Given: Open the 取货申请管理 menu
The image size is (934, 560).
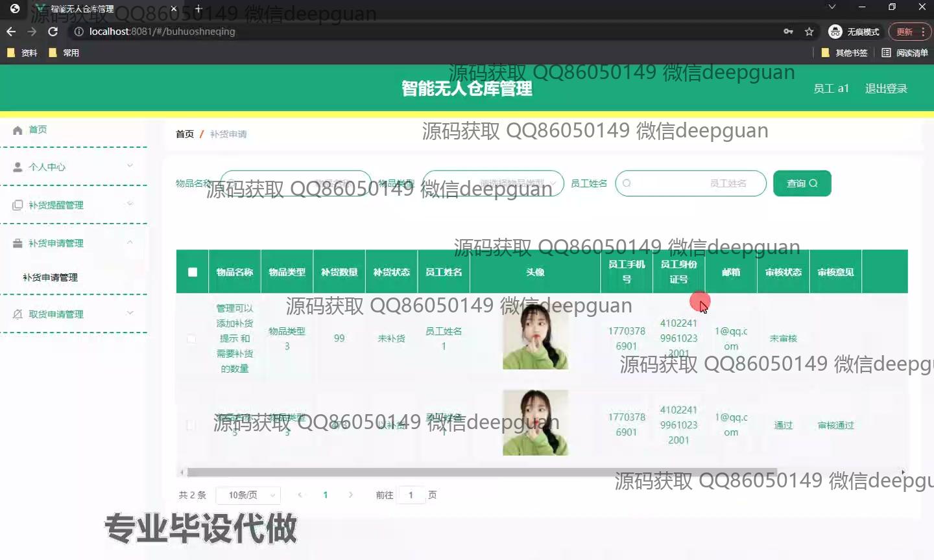Looking at the screenshot, I should (x=56, y=314).
